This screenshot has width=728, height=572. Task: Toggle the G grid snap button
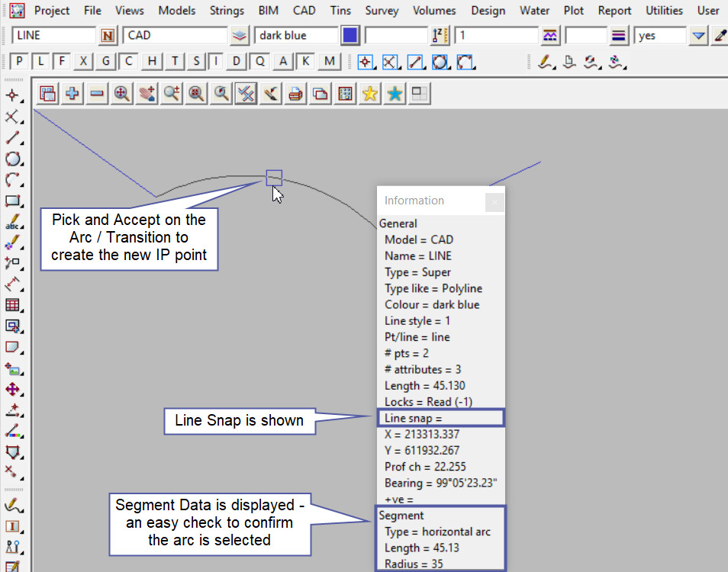(106, 62)
